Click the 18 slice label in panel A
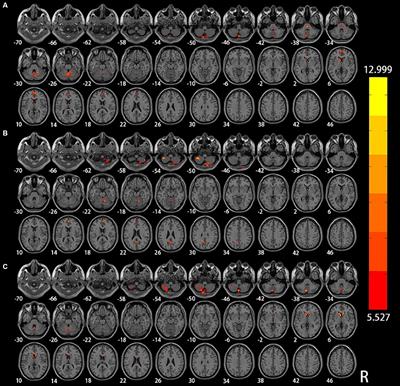400x386 pixels. click(x=87, y=125)
